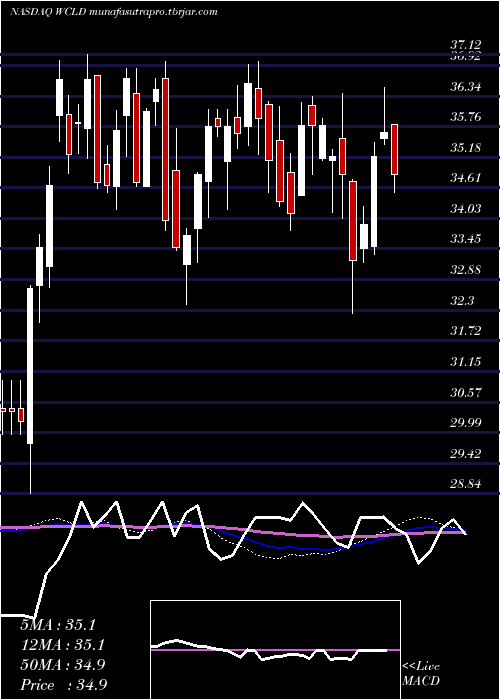Click the 32.88 price level label
The height and width of the screenshot is (700, 500).
click(466, 270)
